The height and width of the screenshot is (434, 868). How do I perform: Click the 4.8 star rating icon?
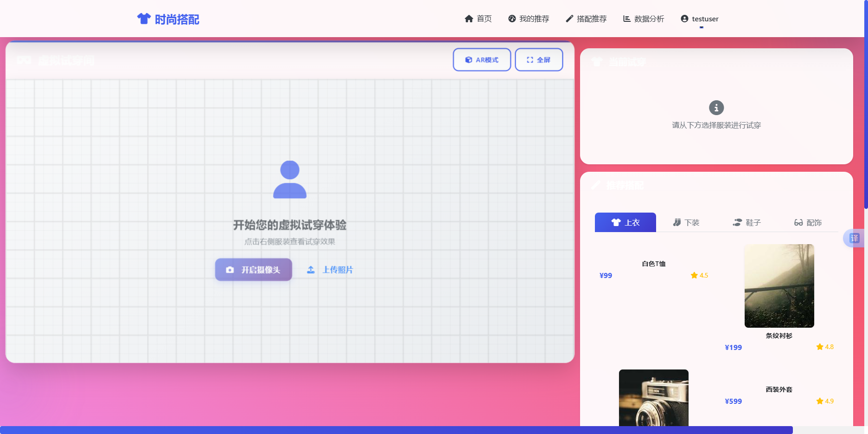click(820, 347)
